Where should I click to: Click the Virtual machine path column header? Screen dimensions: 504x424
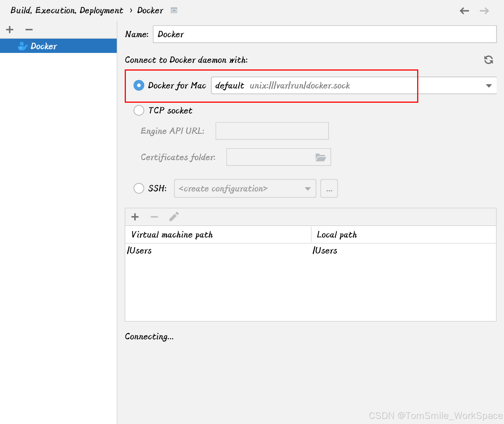[x=218, y=234]
